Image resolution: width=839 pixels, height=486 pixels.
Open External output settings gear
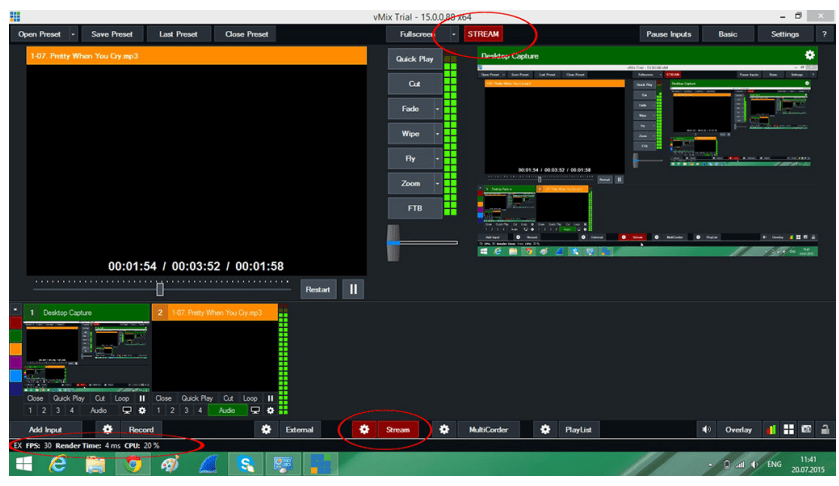(x=266, y=429)
